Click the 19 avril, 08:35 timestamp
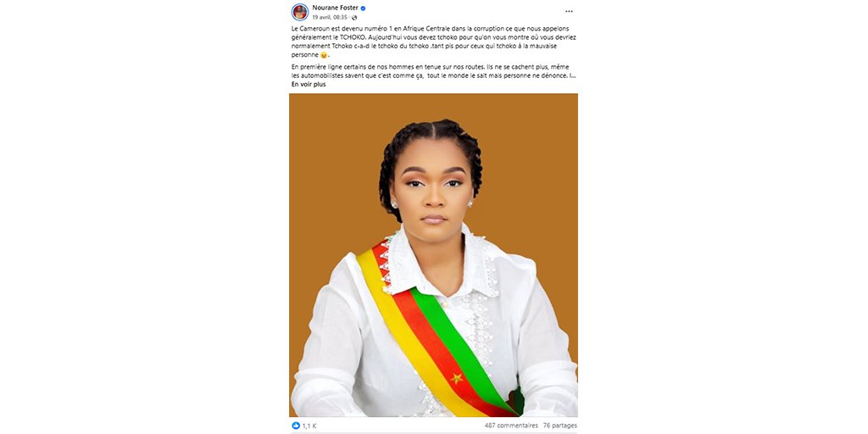The height and width of the screenshot is (434, 868). click(x=331, y=17)
